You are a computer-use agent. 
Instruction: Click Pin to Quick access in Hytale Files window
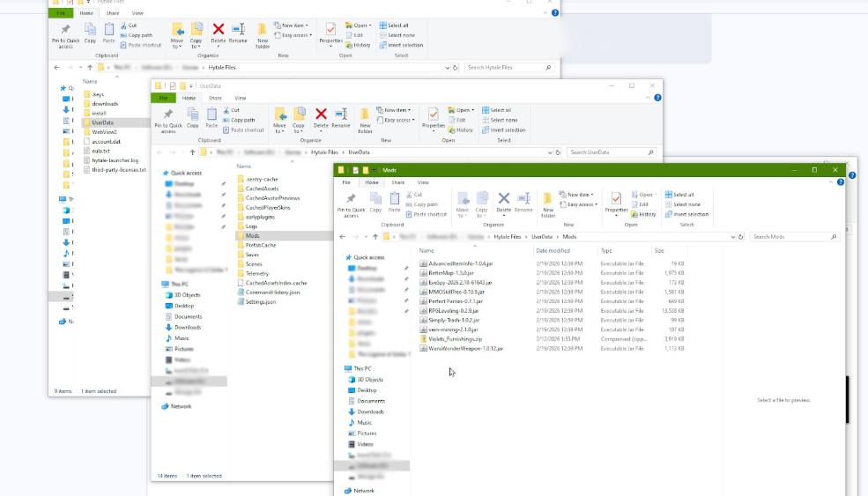pos(65,35)
